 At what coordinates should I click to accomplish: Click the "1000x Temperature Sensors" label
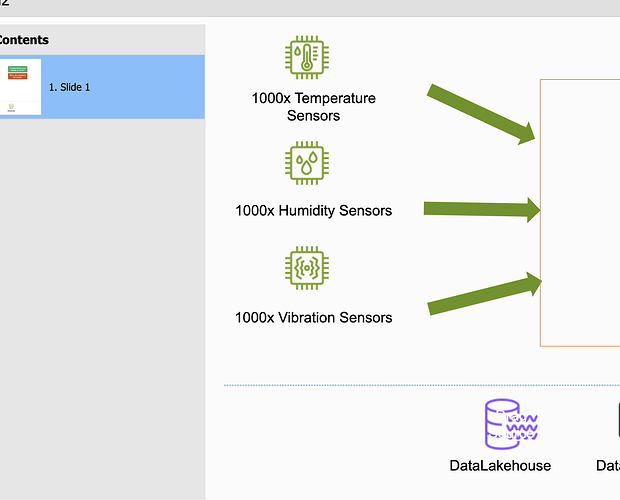pyautogui.click(x=313, y=107)
